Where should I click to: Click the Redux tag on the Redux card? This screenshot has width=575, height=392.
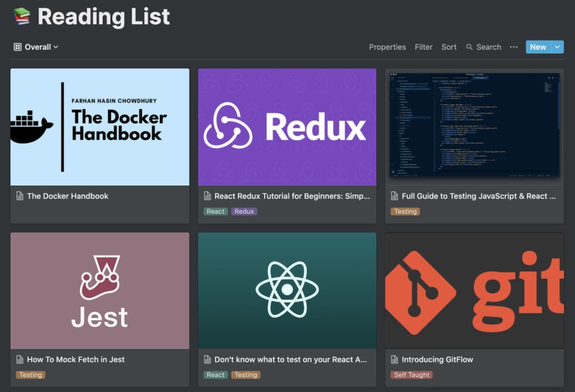click(x=244, y=211)
